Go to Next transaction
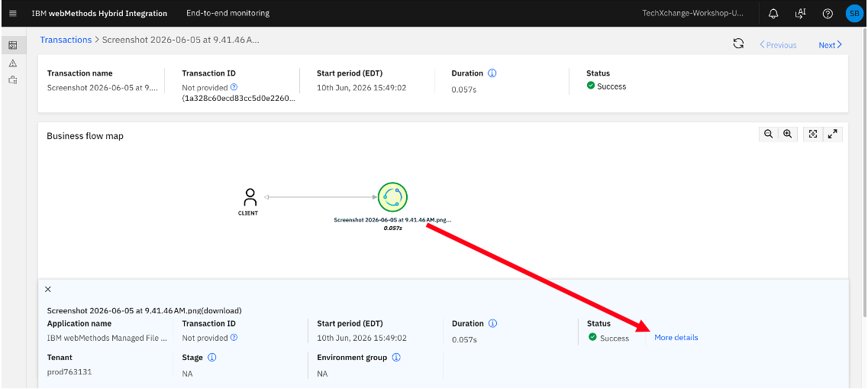The image size is (868, 389). tap(831, 45)
